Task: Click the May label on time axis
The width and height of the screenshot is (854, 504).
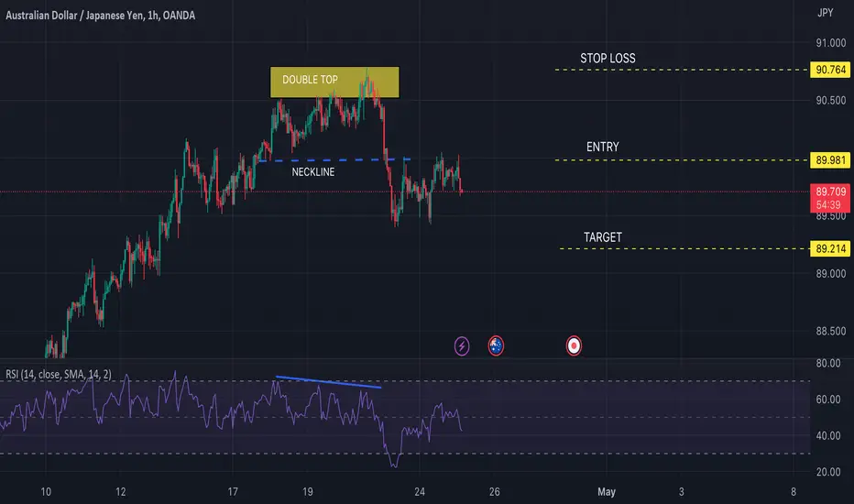Action: click(607, 492)
